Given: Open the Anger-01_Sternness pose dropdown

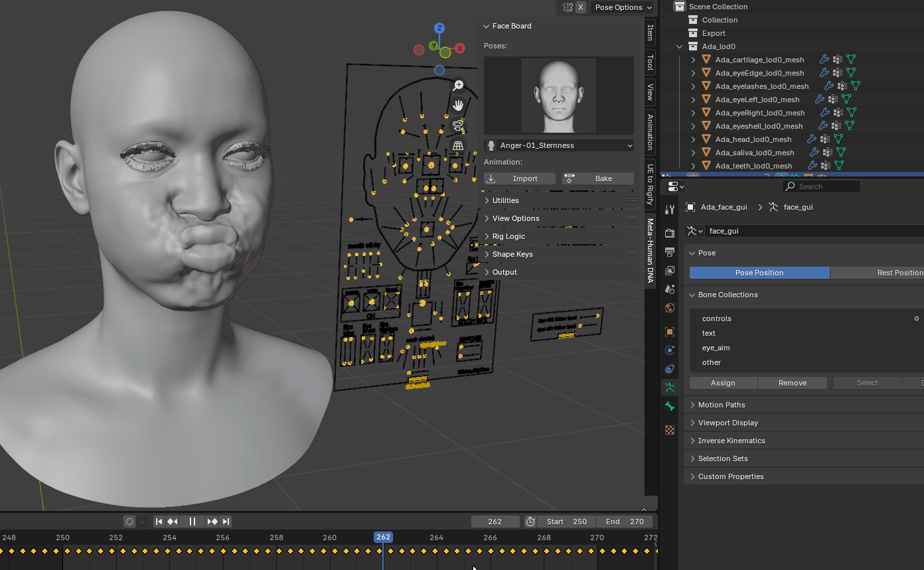Looking at the screenshot, I should (559, 145).
